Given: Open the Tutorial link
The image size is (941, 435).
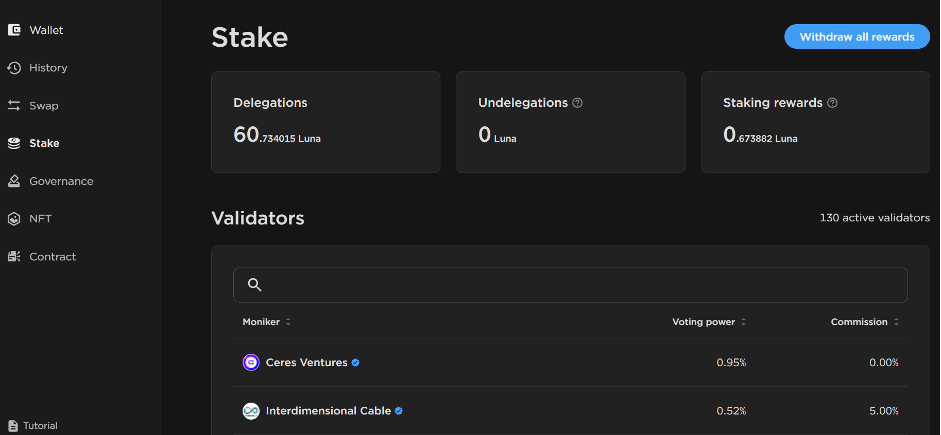Looking at the screenshot, I should coord(33,426).
